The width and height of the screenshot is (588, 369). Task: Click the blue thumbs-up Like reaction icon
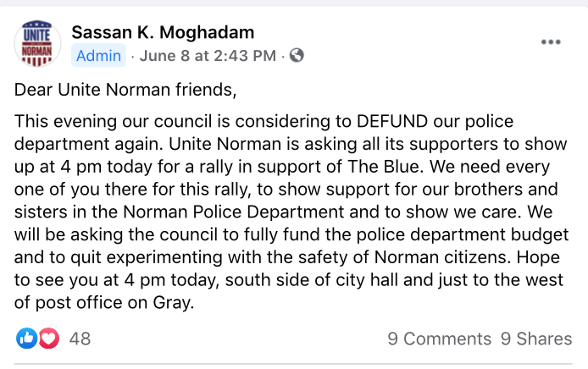[26, 339]
